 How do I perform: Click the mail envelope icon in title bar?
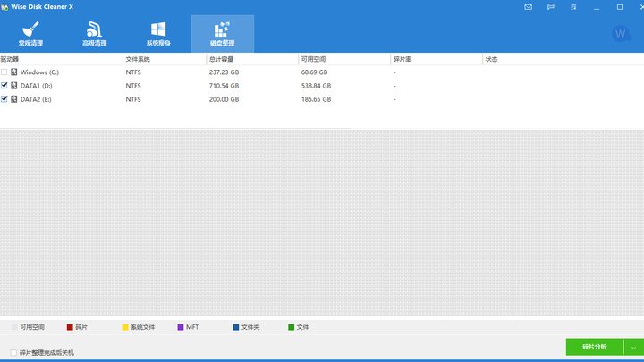click(529, 7)
